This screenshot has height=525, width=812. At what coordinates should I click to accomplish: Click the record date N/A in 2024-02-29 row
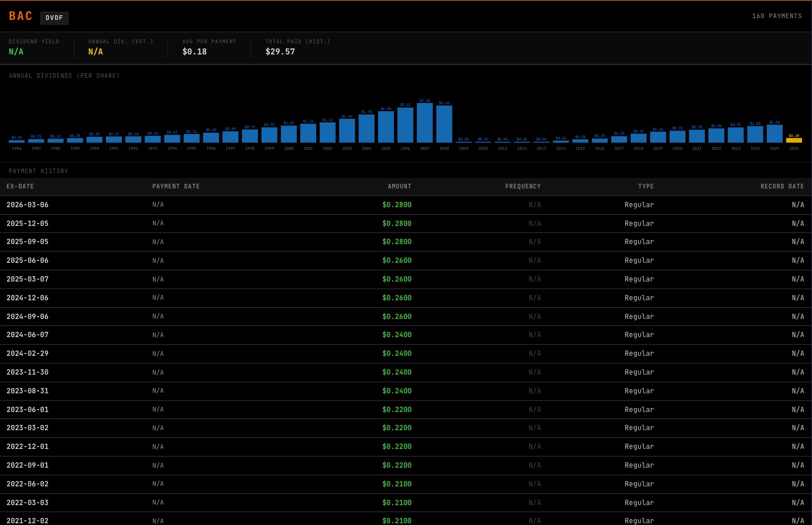(x=798, y=354)
